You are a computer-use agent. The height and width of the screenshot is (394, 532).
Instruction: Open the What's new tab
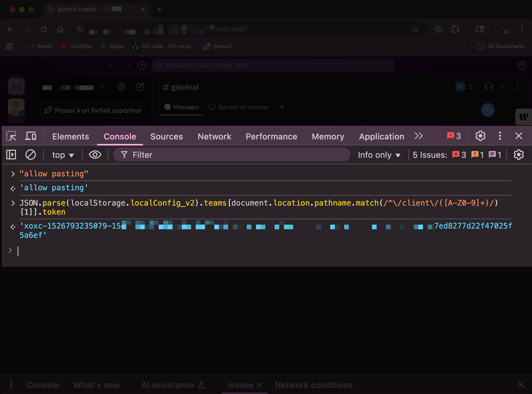tap(96, 385)
